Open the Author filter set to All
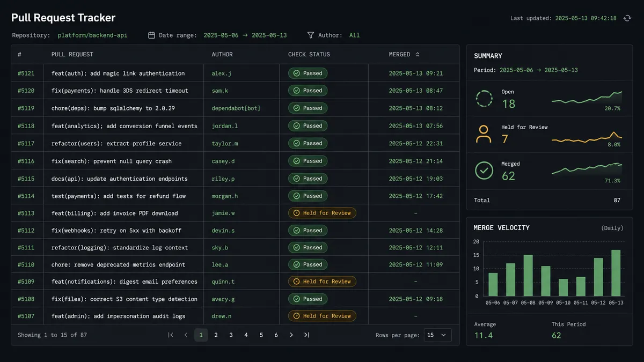Viewport: 644px width, 362px height. (x=354, y=35)
